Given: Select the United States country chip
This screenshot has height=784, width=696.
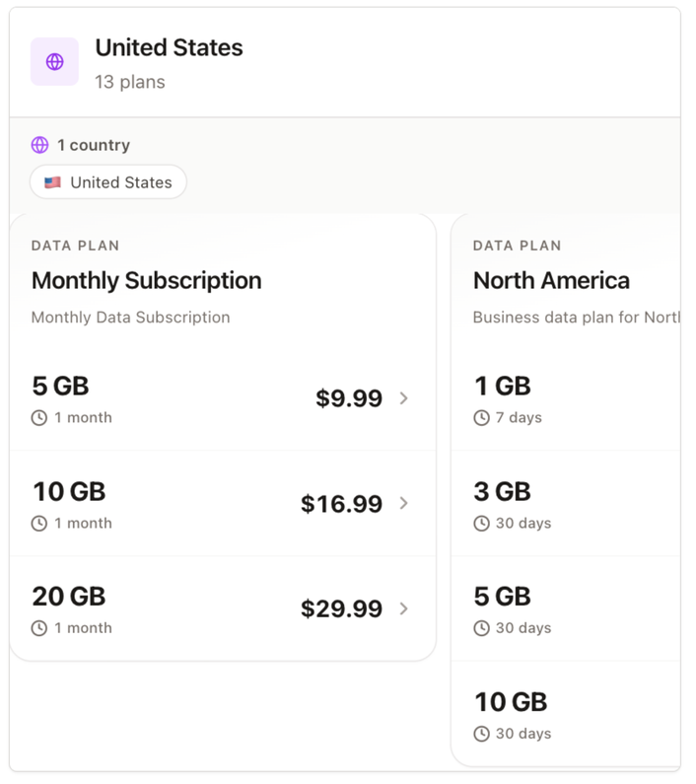Looking at the screenshot, I should (108, 182).
